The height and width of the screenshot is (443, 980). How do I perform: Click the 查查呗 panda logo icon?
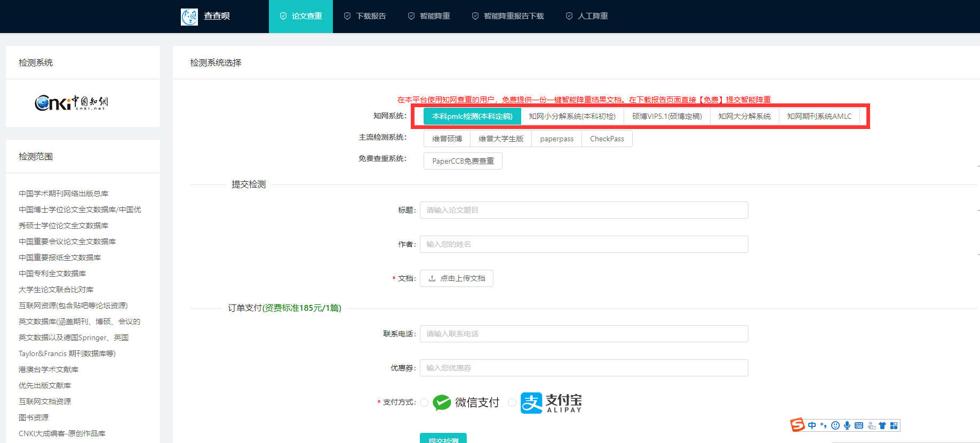pos(189,17)
